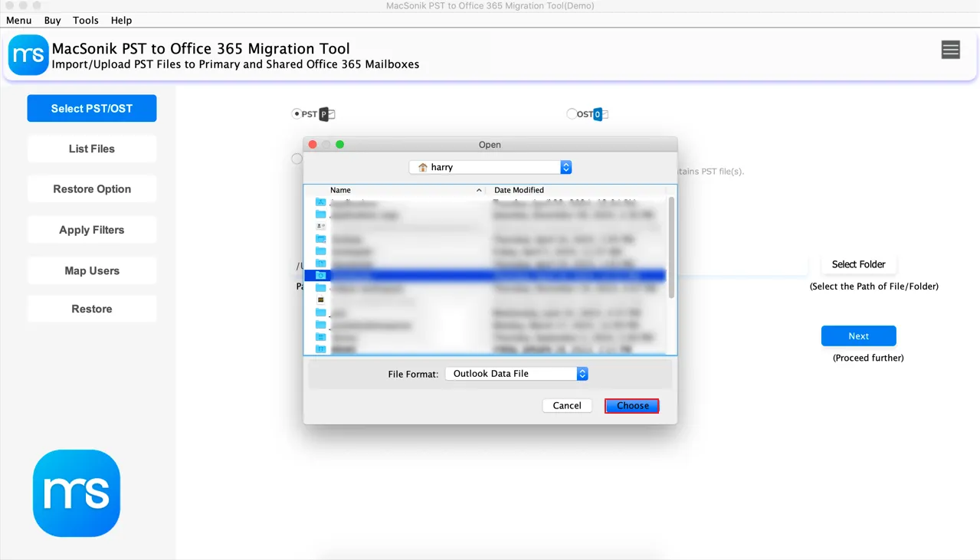Click the home icon beside harry

point(423,167)
